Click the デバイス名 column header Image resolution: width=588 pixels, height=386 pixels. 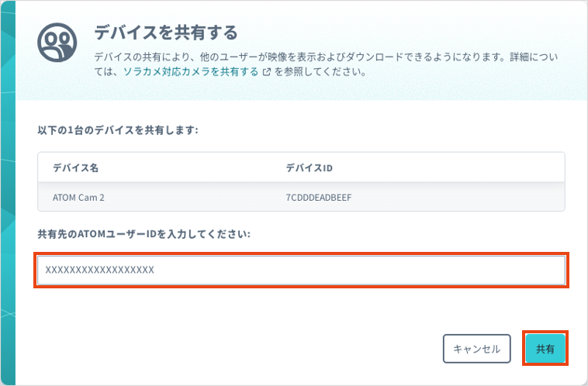tap(75, 167)
